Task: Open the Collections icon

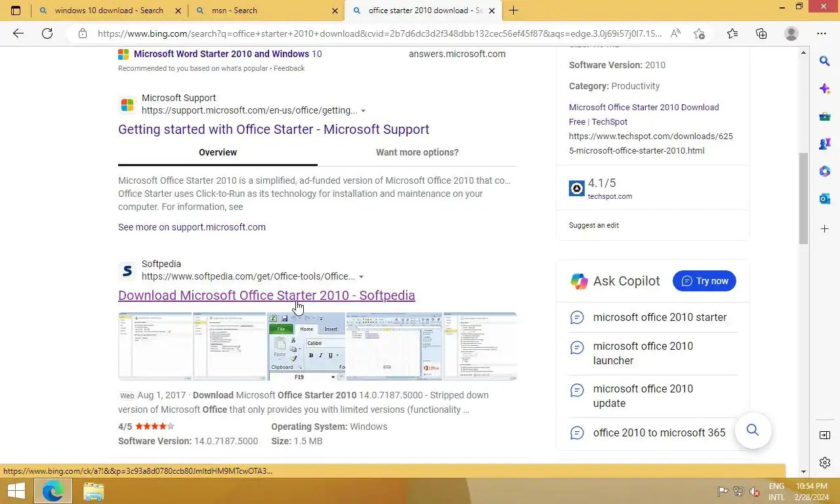Action: click(761, 33)
